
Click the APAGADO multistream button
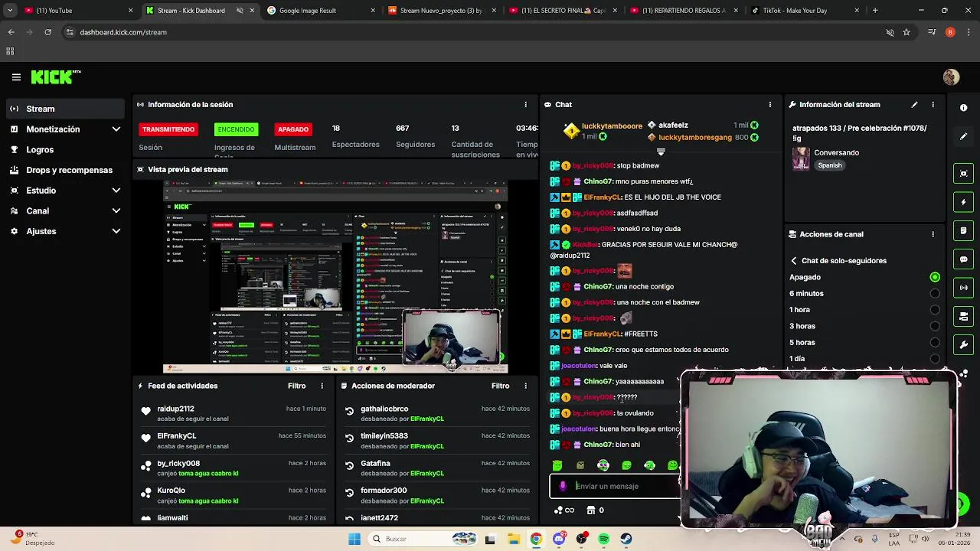pyautogui.click(x=293, y=129)
